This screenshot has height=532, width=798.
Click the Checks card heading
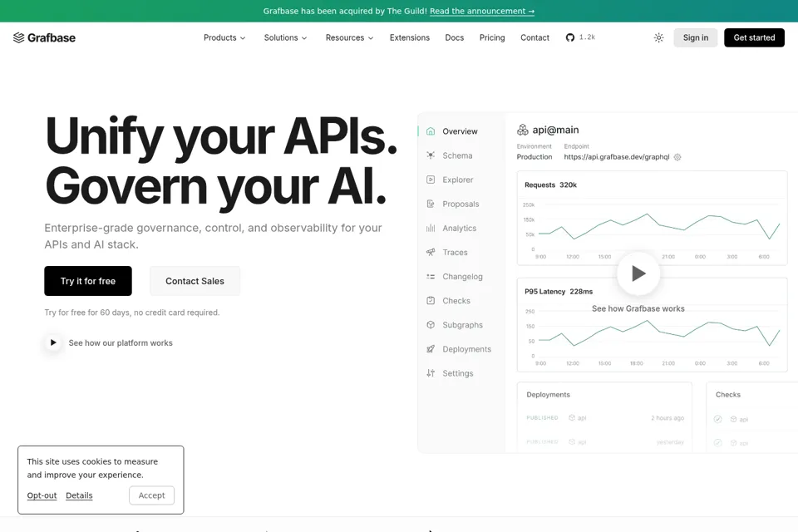coord(728,395)
